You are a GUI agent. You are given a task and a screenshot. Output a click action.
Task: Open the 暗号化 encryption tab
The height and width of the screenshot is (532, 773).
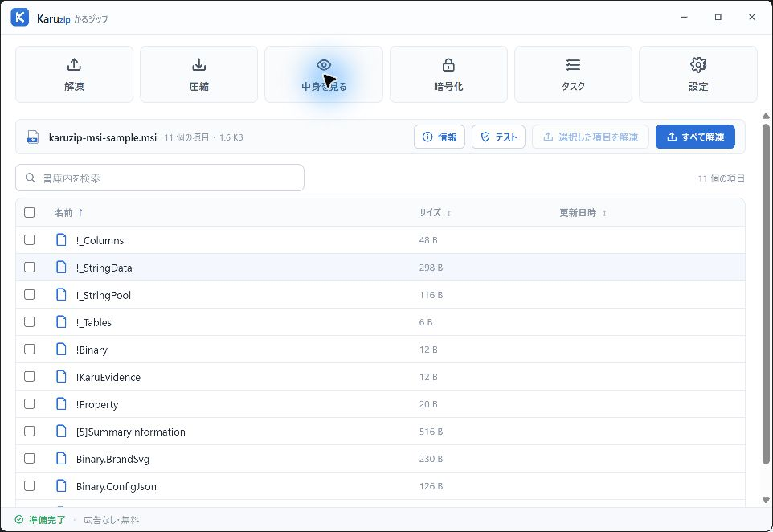pos(448,75)
